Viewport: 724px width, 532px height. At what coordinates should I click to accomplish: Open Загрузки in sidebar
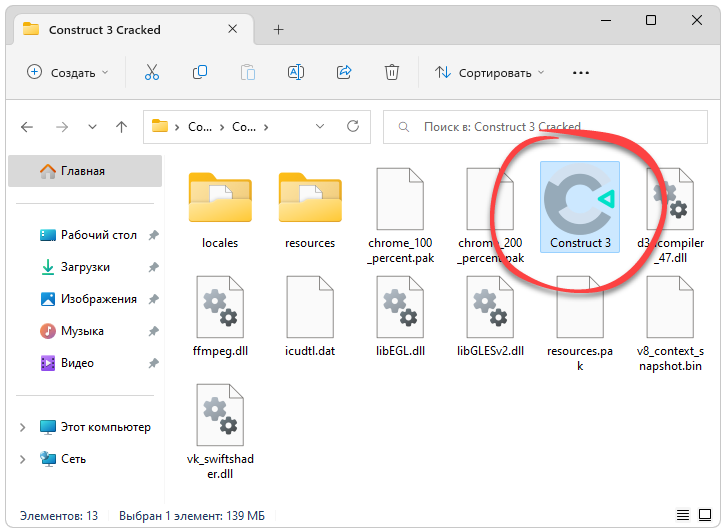[x=85, y=267]
